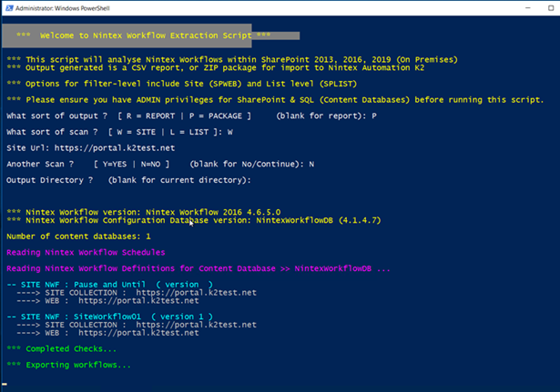The image size is (560, 392).
Task: Click the line 'This script will analyse Nintex Workflows'
Action: pos(232,59)
